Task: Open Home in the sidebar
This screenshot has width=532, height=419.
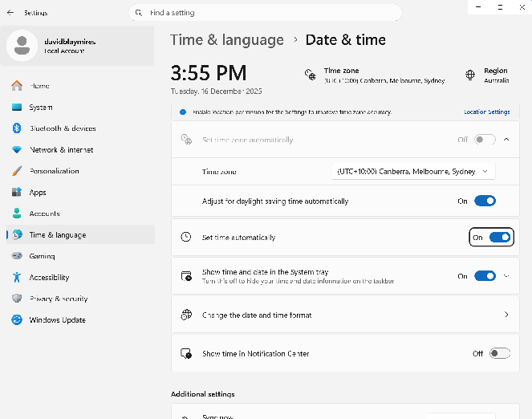Action: coord(80,86)
